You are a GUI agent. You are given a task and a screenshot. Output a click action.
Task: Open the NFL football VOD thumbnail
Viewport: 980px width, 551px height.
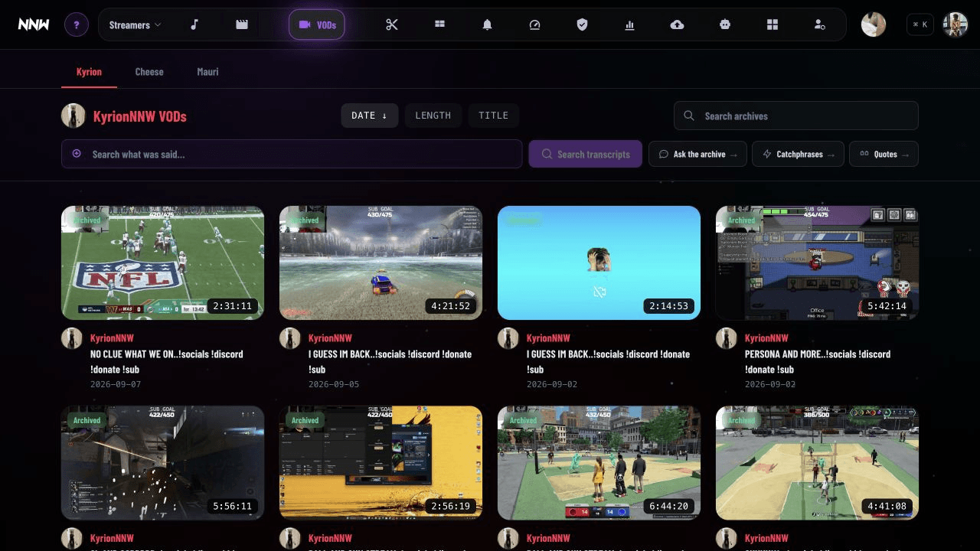(x=162, y=262)
